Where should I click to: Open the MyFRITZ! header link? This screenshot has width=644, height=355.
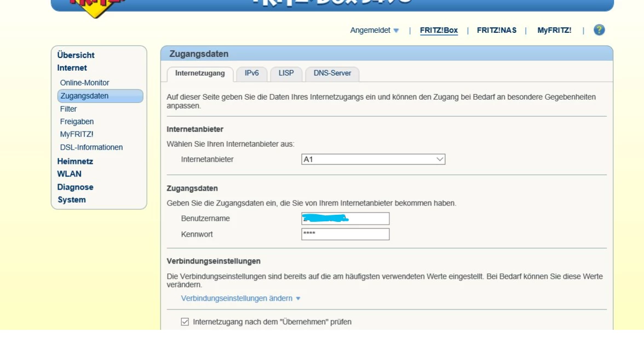click(x=554, y=31)
